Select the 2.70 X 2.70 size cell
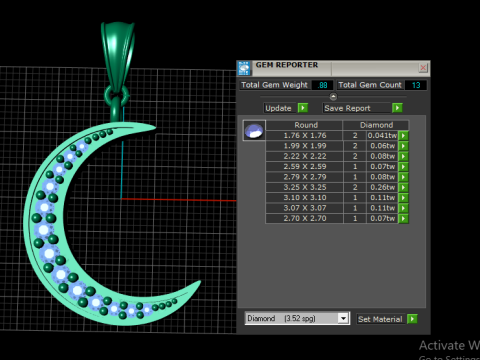480x360 pixels. click(304, 218)
